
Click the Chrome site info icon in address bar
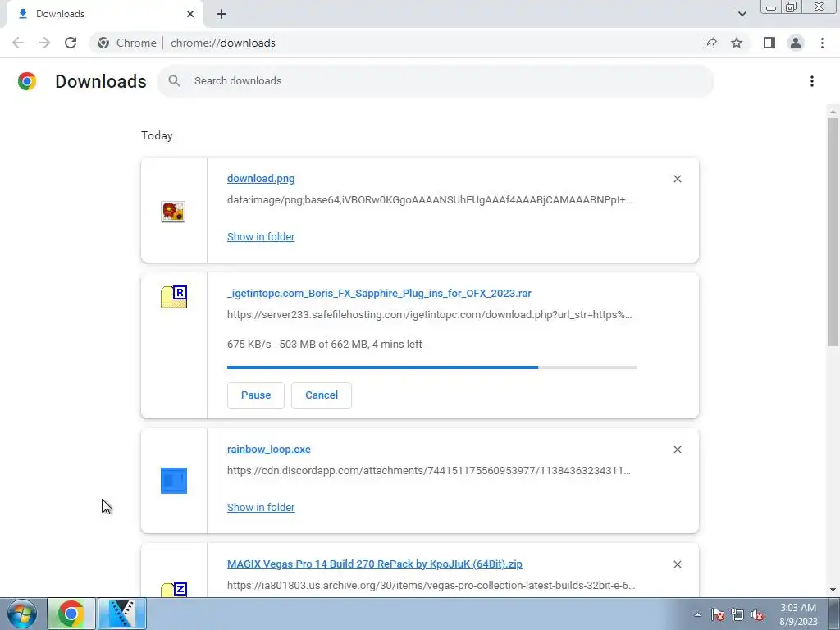pos(103,43)
